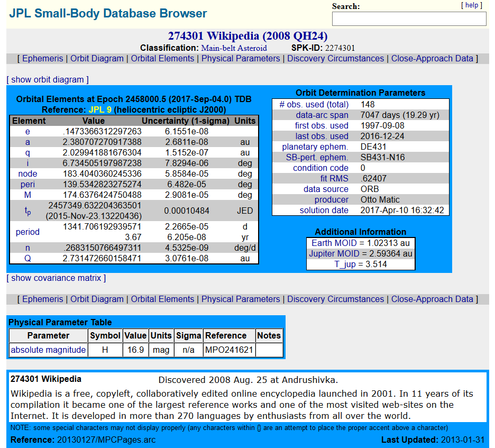Select the page title 274301 Wikipedia (2008 QH24)

click(x=248, y=36)
